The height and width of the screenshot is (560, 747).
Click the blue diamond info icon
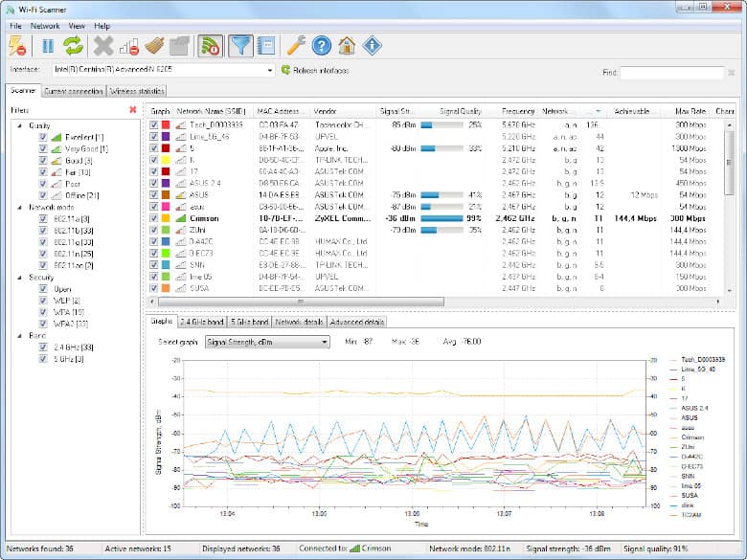(x=372, y=45)
